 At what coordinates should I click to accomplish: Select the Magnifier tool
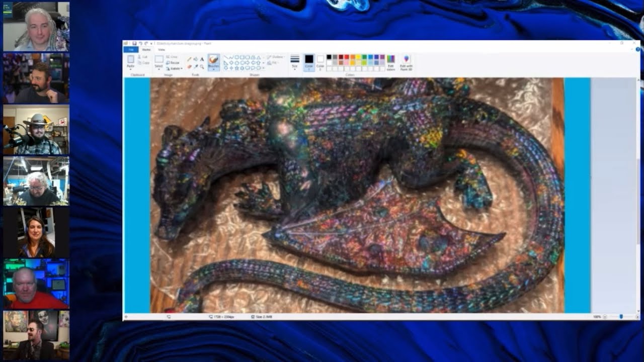pyautogui.click(x=202, y=66)
